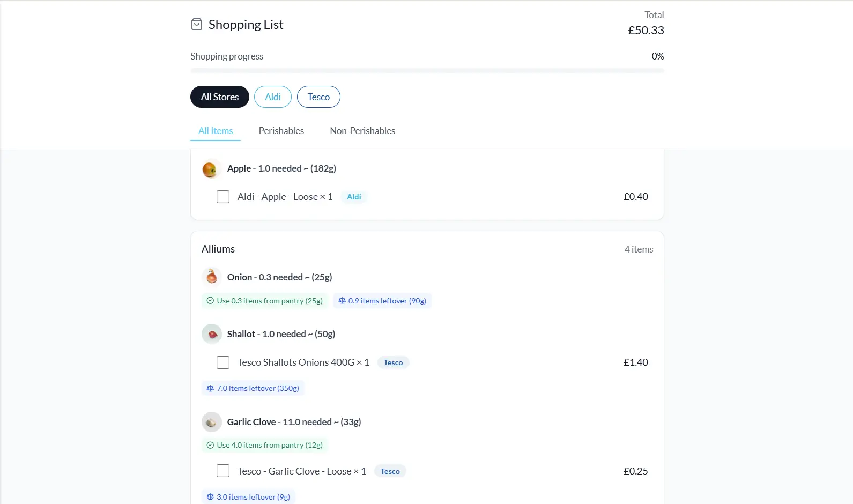
Task: Select the All Items tab
Action: [x=216, y=131]
